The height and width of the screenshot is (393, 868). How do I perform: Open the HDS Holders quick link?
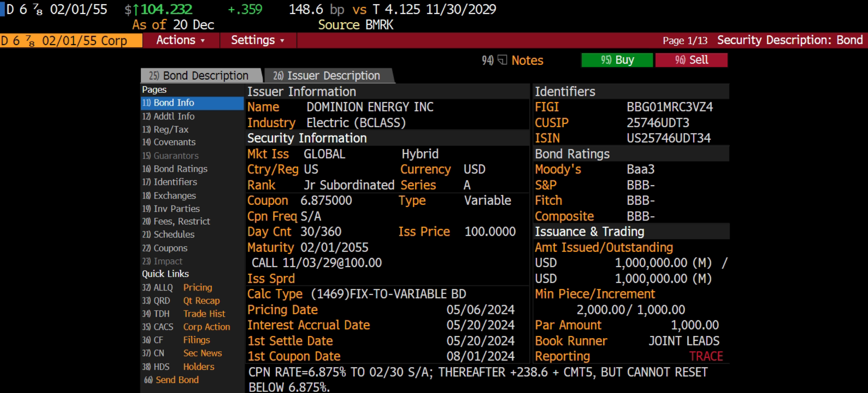[178, 367]
